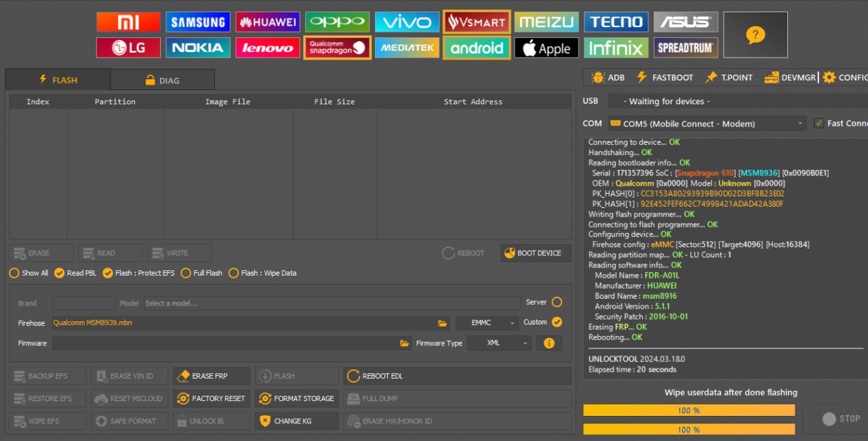
Task: Select the Android logo tile
Action: (x=477, y=47)
